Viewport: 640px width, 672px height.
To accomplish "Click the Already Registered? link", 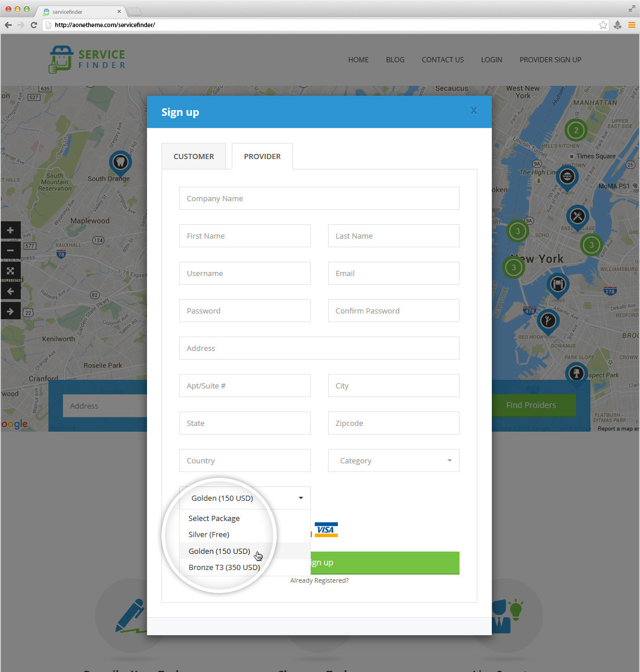I will 319,580.
